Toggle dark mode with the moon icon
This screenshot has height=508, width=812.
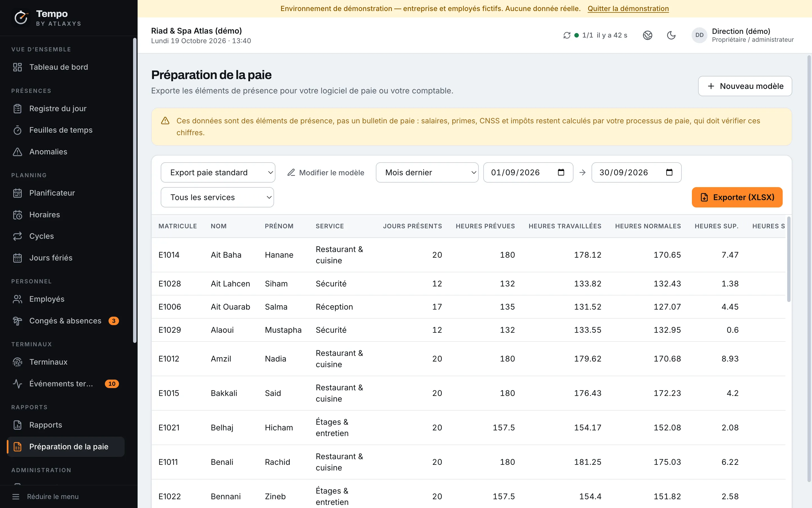[671, 35]
